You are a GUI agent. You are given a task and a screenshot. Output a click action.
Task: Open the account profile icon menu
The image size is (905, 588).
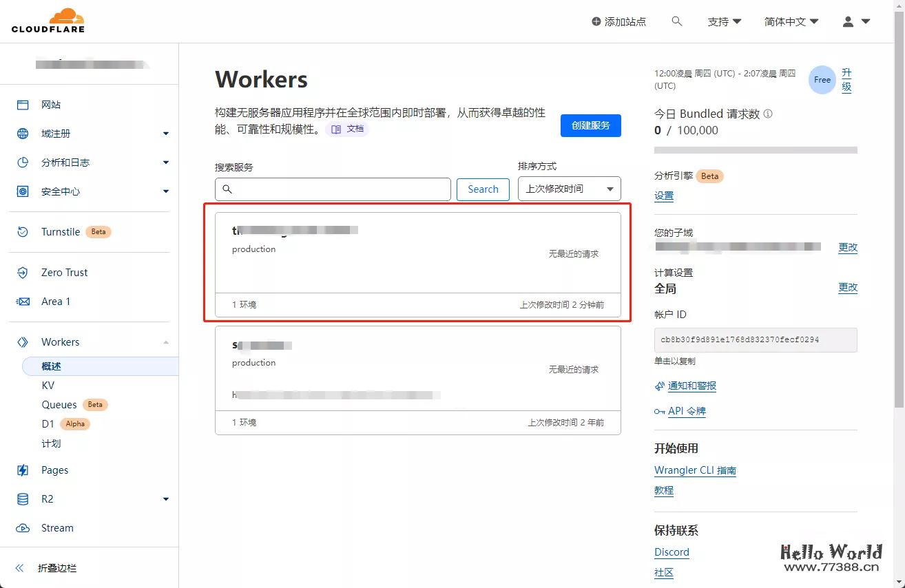coord(848,21)
